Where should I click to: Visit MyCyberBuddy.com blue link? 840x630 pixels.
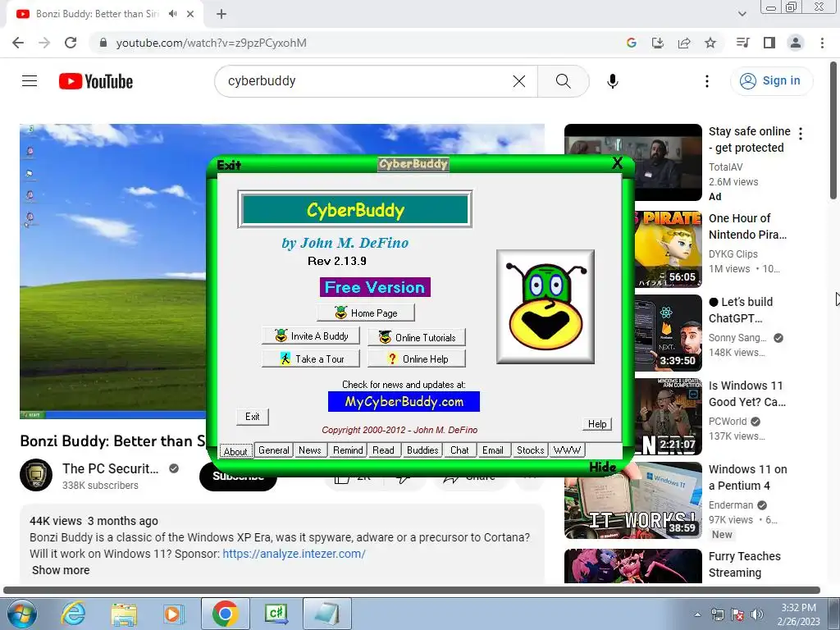[x=404, y=402]
